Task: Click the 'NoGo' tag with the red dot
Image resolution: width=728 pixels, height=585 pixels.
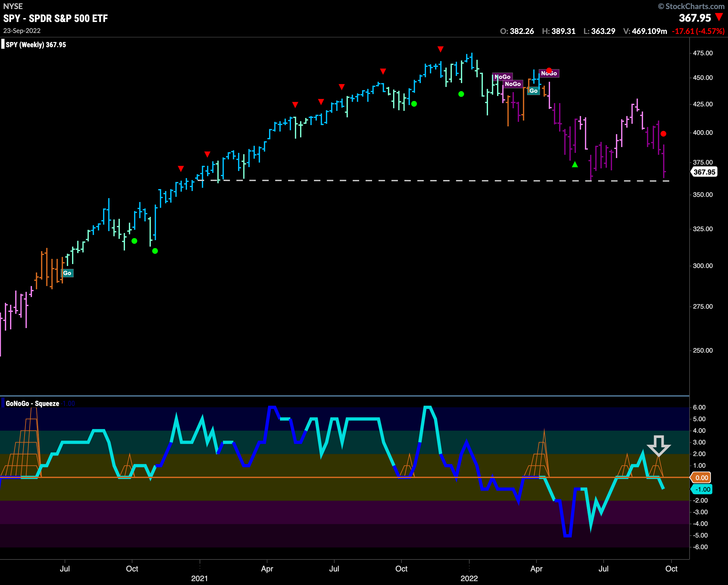Action: [549, 73]
